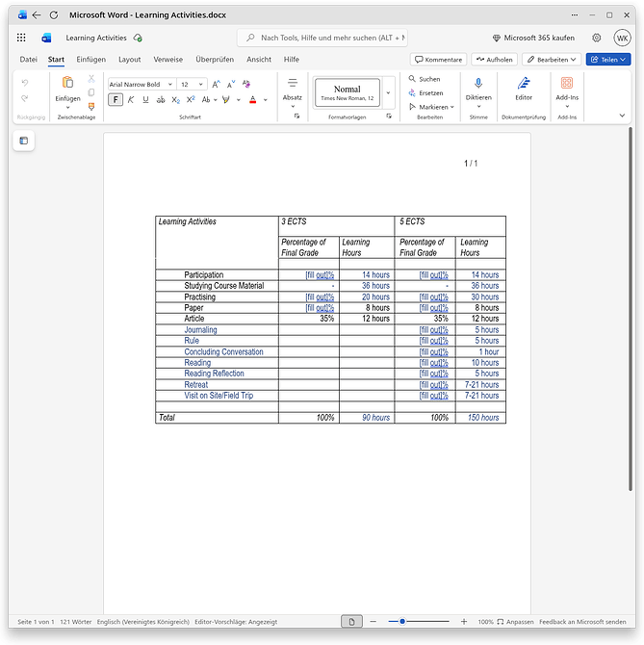644x645 pixels.
Task: Open the settings gear
Action: tap(596, 38)
